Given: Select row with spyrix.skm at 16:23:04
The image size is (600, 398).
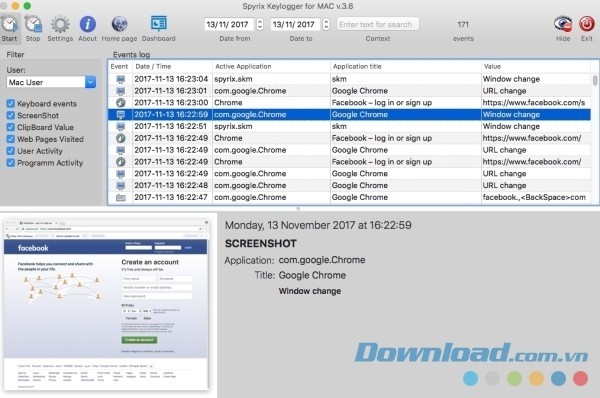Looking at the screenshot, I should pyautogui.click(x=349, y=79).
